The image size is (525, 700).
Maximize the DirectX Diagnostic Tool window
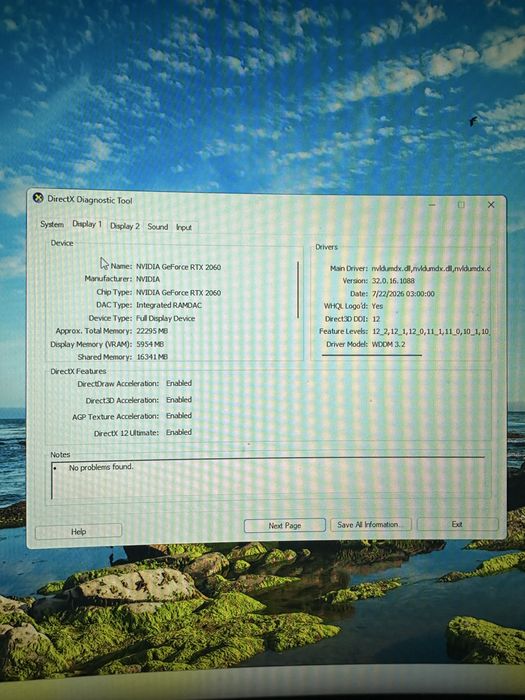(x=461, y=204)
